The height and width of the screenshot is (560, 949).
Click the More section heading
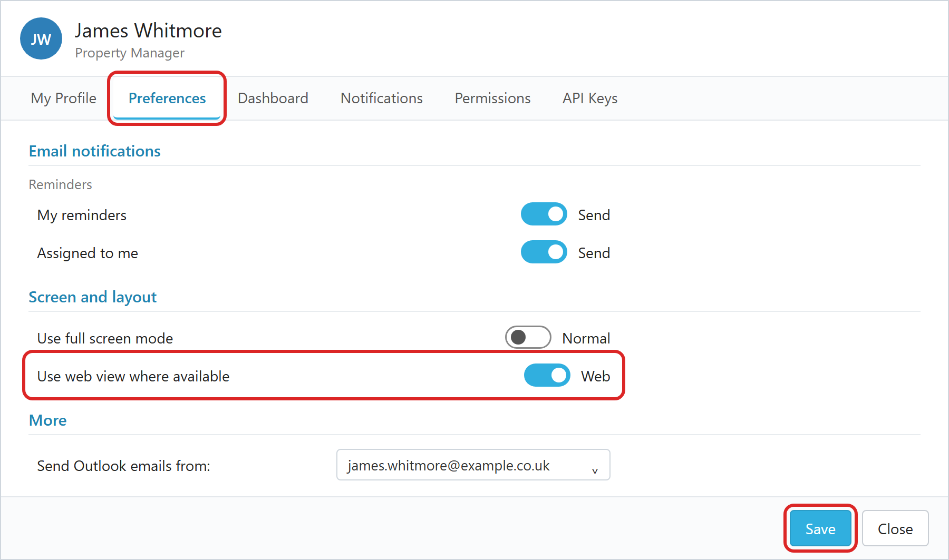click(x=48, y=420)
